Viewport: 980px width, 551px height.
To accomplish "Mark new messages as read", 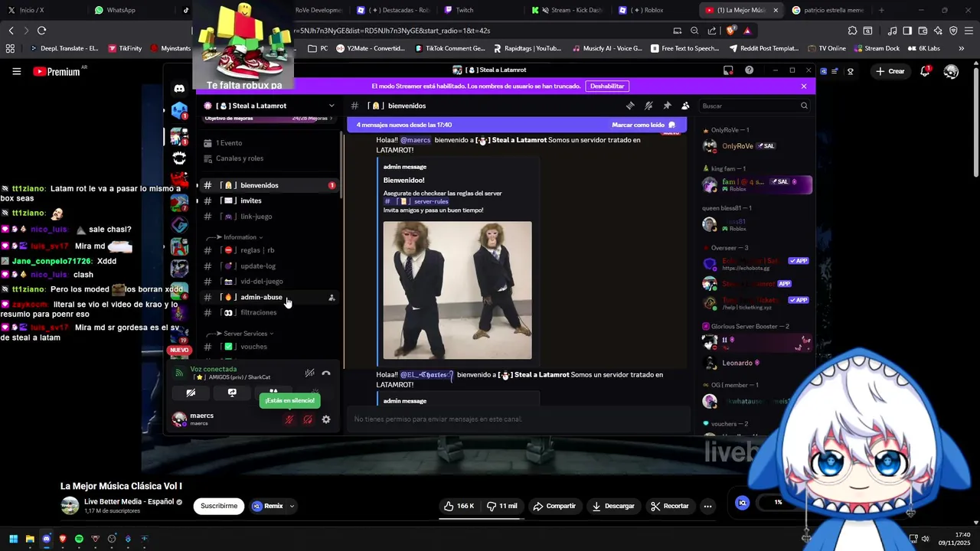I will tap(643, 125).
